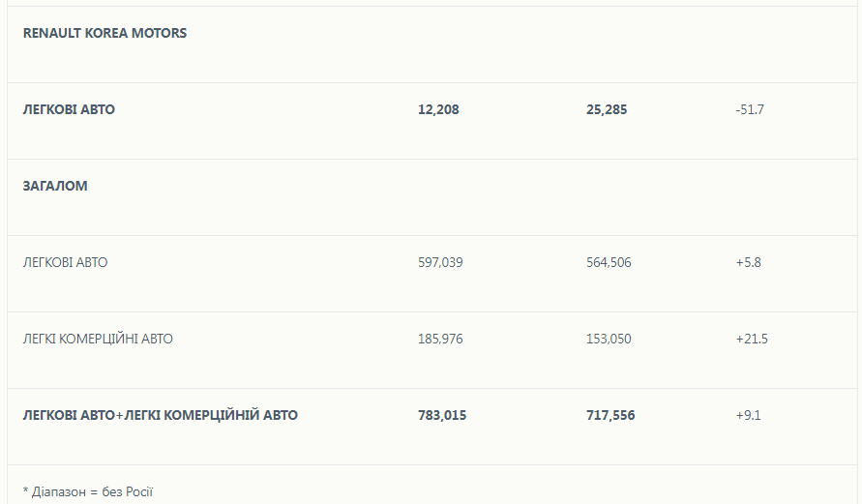Click the asterisk starting the footnote
This screenshot has width=862, height=504.
pos(25,490)
